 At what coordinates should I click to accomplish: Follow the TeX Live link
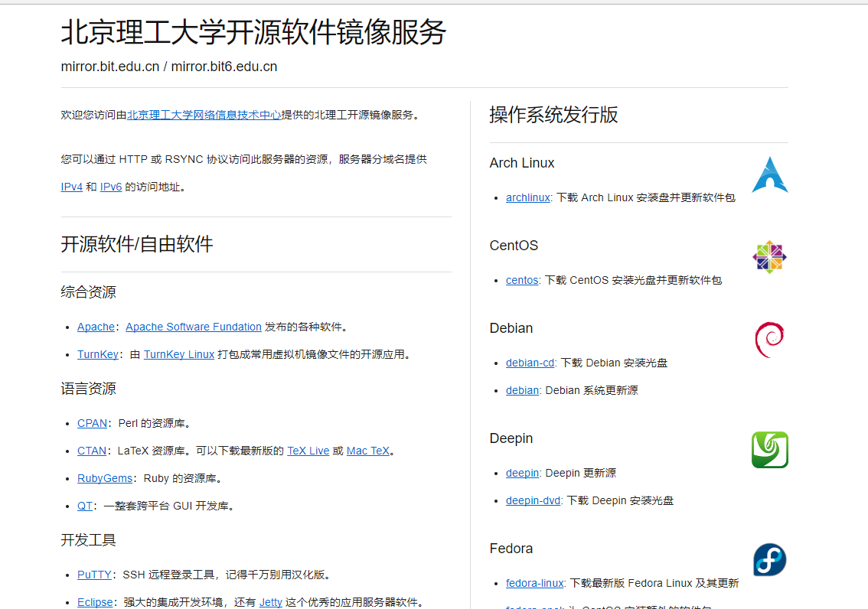tap(308, 451)
